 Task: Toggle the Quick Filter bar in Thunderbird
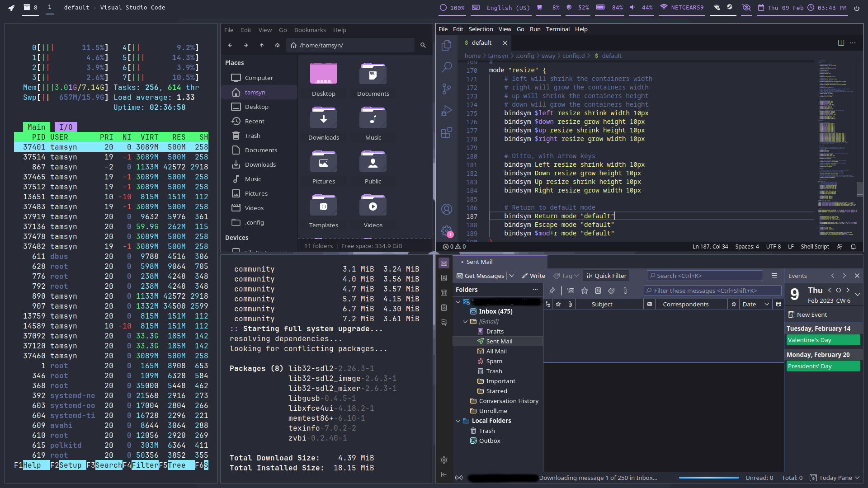pos(606,276)
